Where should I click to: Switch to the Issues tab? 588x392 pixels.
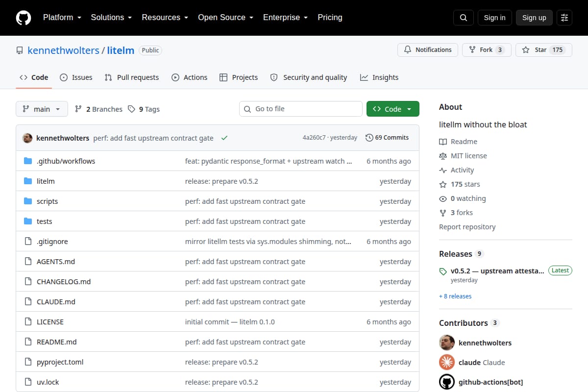pos(76,77)
